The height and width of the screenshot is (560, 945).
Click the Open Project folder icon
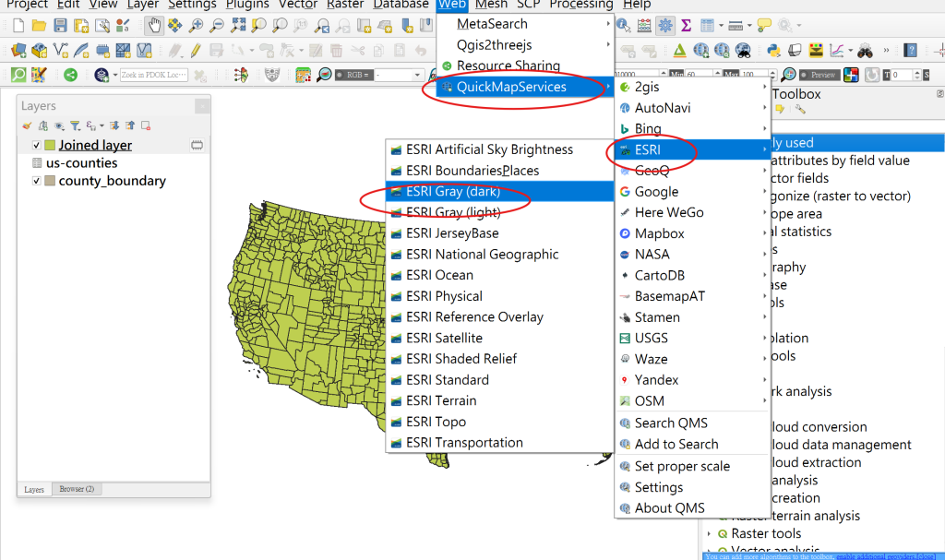pos(39,25)
